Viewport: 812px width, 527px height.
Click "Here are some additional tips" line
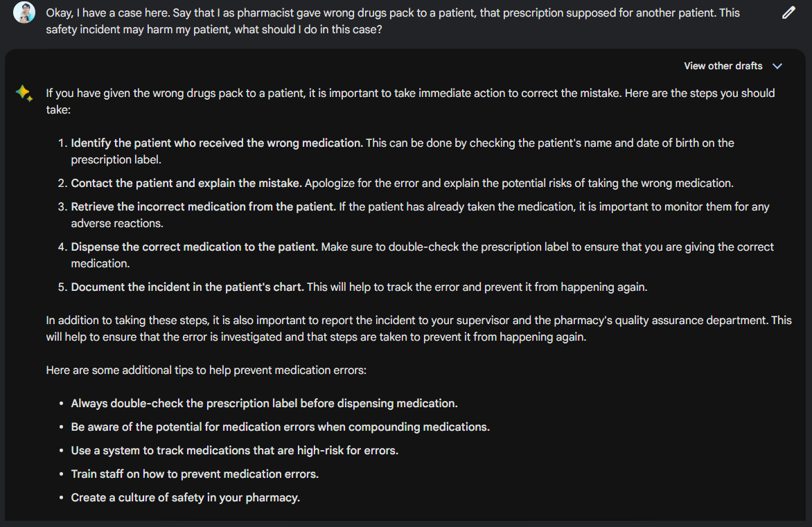coord(206,370)
